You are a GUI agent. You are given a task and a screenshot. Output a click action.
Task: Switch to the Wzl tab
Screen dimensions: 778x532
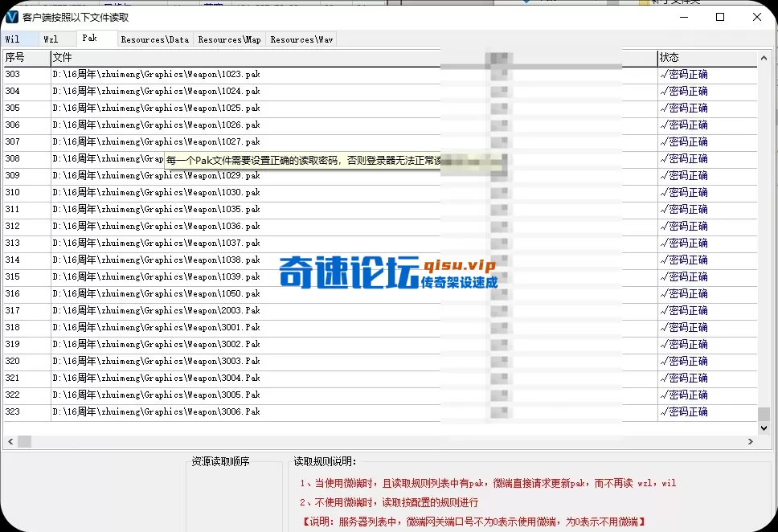51,39
